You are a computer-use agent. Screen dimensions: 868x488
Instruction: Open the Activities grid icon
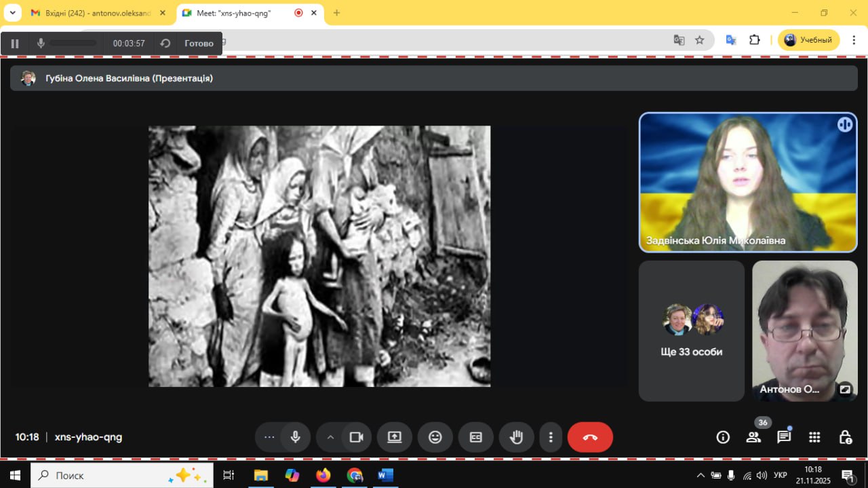pos(814,437)
